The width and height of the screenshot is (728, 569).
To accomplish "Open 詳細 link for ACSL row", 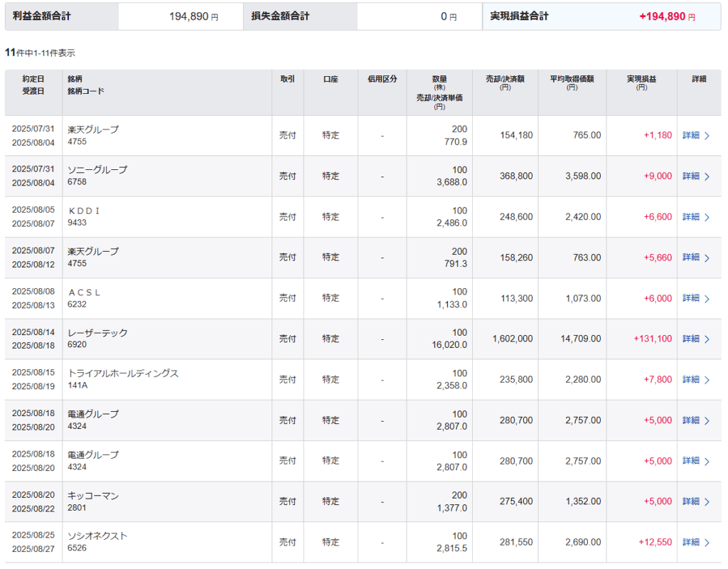I will point(696,298).
